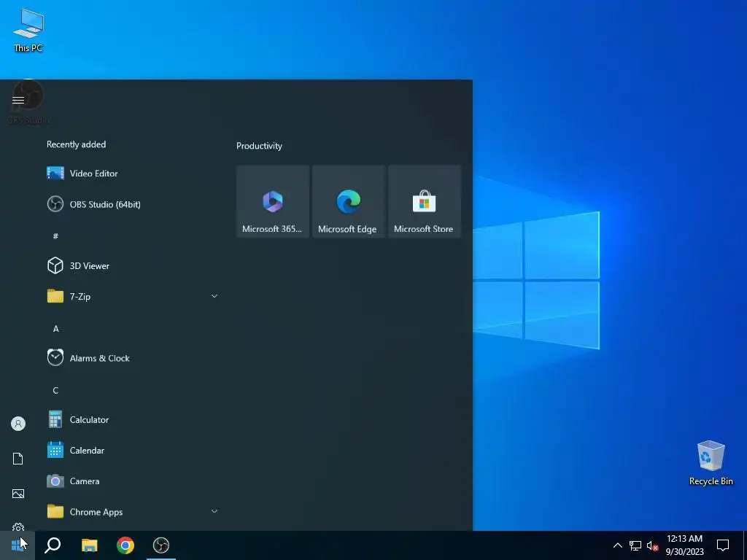Launch OBS Studio (64bit) from the app list
747x560 pixels.
tap(133, 204)
